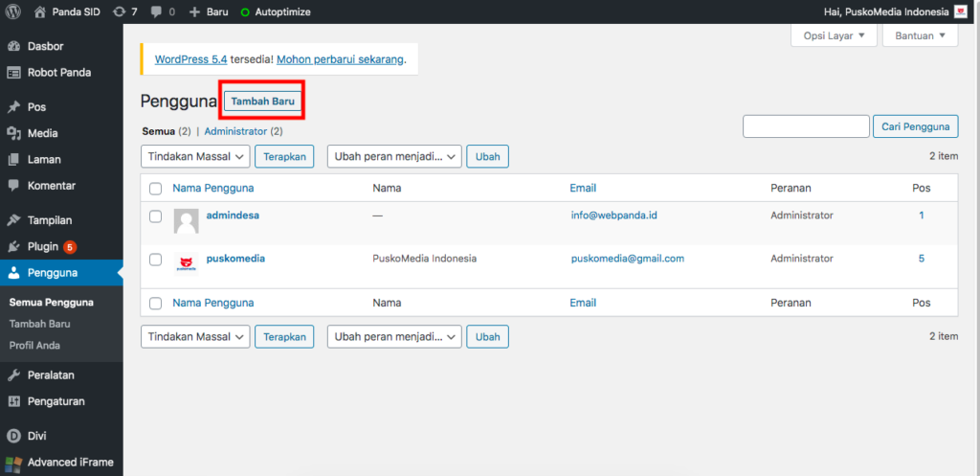Click the Tambah Baru button beside Pengguna
Viewport: 980px width, 476px height.
coord(262,102)
